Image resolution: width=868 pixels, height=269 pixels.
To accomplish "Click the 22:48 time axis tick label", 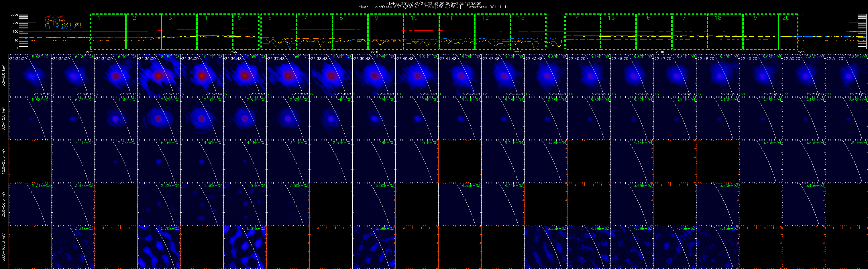I will pyautogui.click(x=660, y=52).
